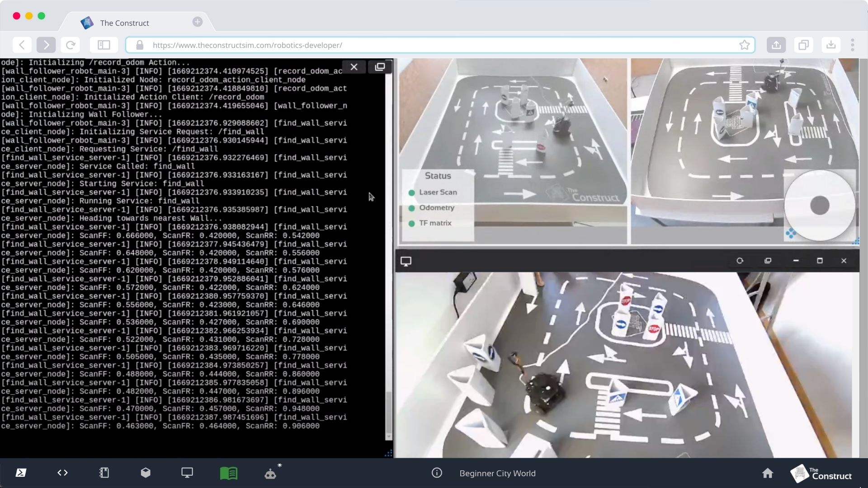Click browser forward arrow button
868x488 pixels.
46,45
